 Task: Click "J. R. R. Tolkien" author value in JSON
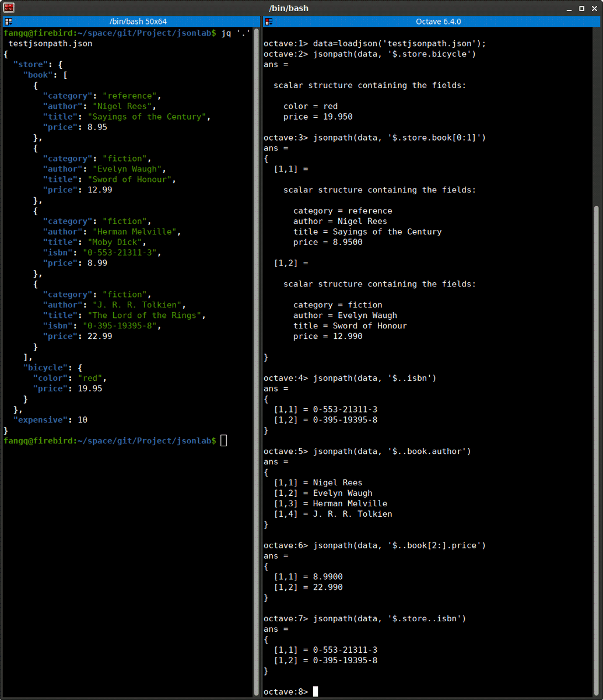tap(137, 305)
